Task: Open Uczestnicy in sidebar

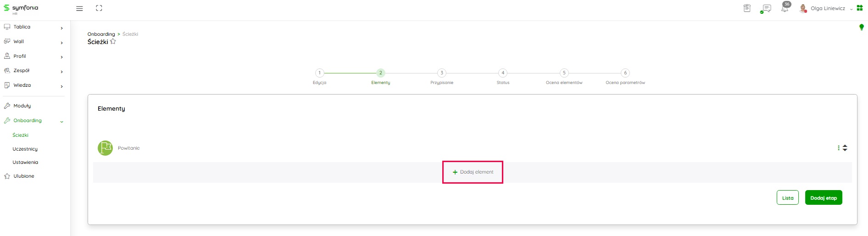Action: (x=25, y=149)
